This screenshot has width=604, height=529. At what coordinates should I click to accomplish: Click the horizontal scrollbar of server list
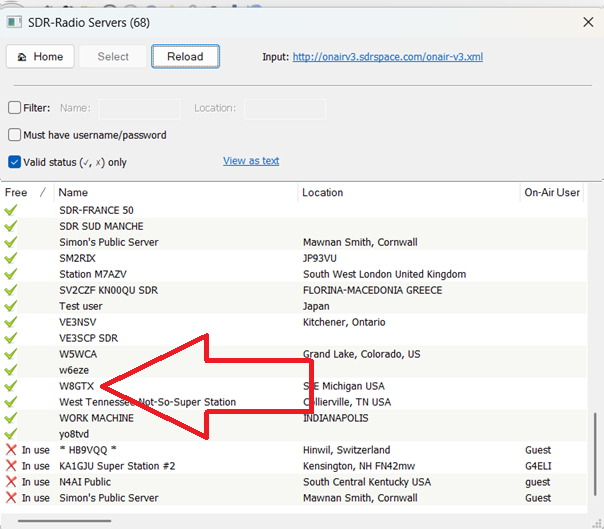(x=64, y=521)
